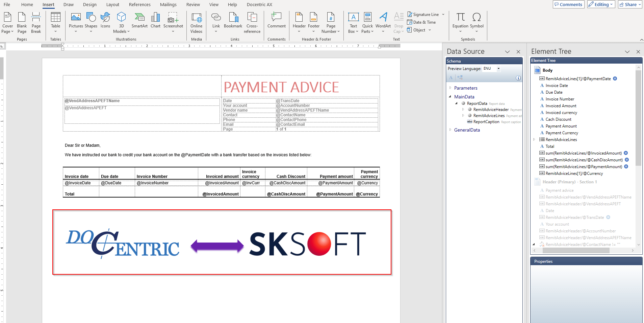Insert Icons from ribbon

coord(105,20)
